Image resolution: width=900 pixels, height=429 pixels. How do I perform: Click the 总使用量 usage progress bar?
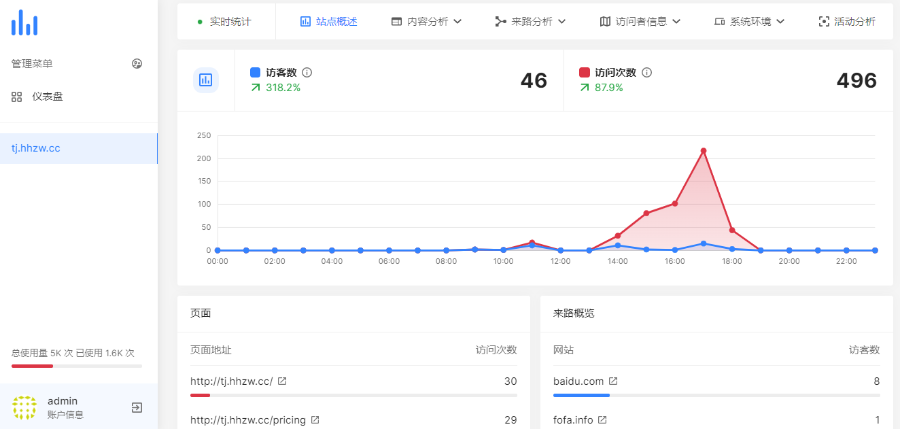tap(77, 366)
